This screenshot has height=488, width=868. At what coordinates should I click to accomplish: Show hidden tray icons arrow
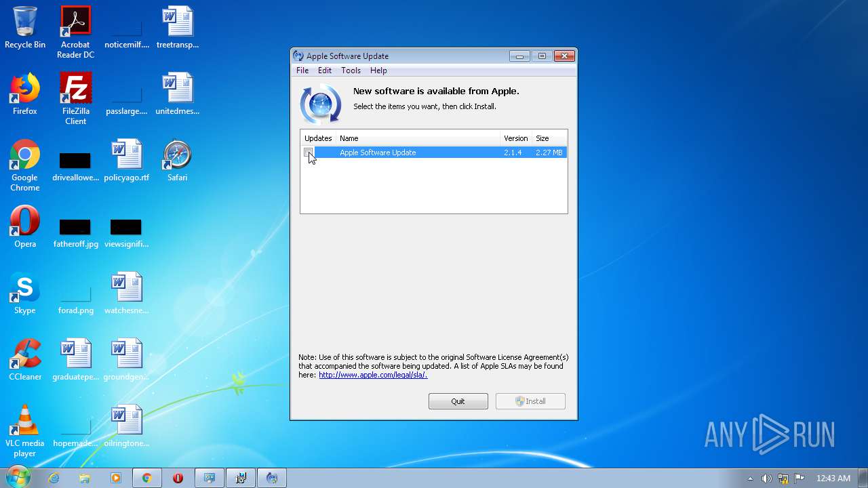coord(750,479)
